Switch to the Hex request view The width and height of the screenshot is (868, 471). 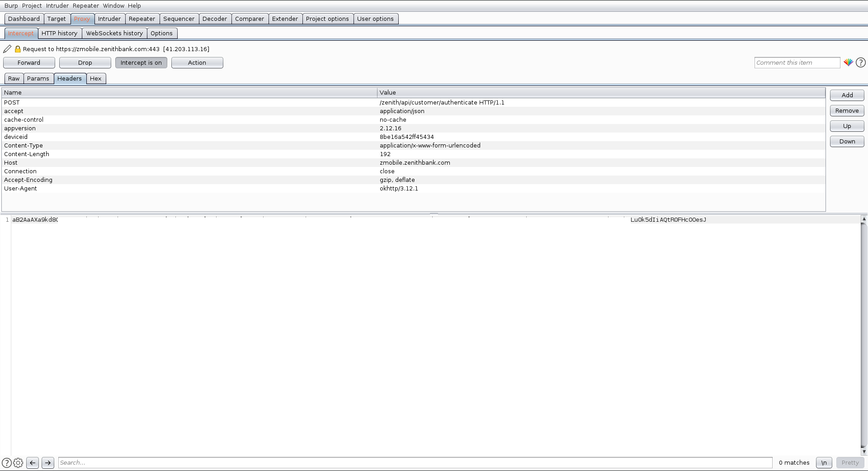coord(96,78)
